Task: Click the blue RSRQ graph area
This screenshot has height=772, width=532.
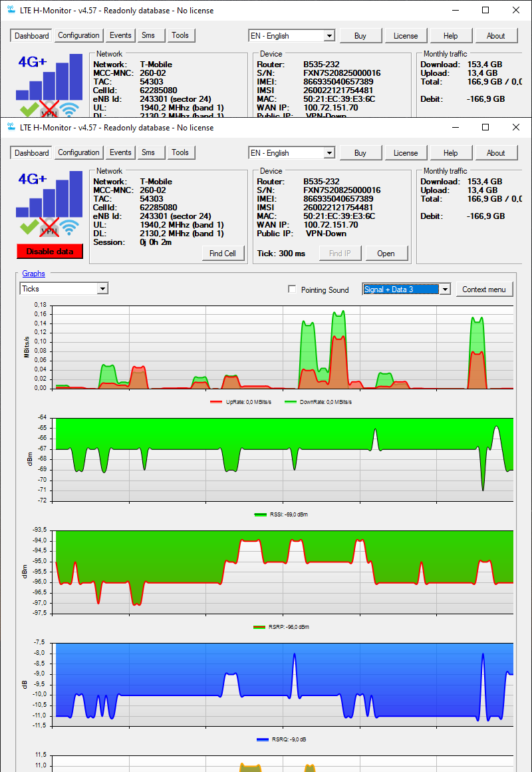Action: click(283, 684)
